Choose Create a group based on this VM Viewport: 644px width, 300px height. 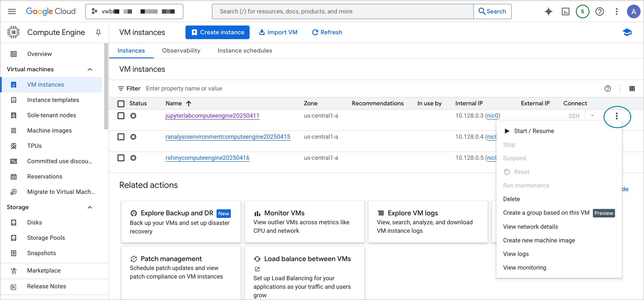[559, 213]
